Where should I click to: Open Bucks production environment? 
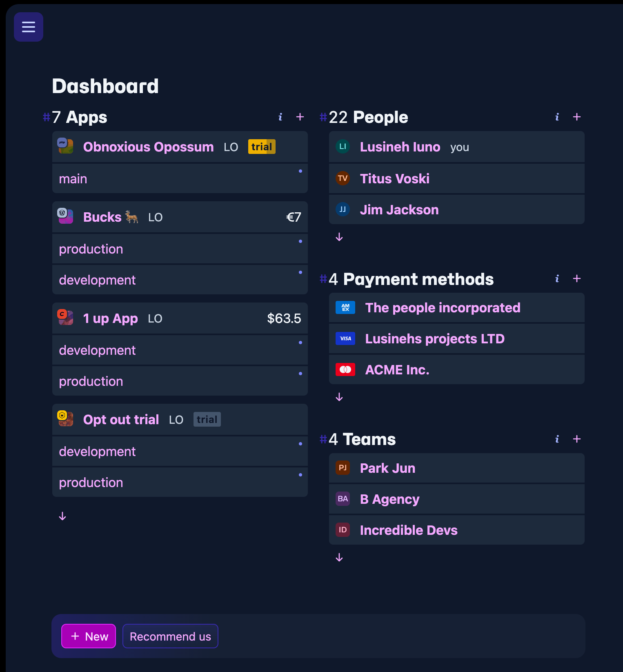coord(91,249)
